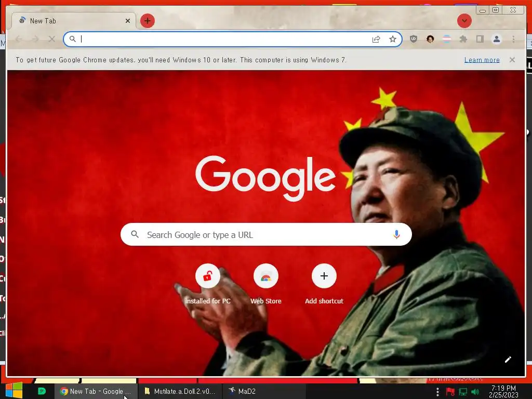Click the browser forward arrow
This screenshot has height=399, width=532.
coord(35,39)
